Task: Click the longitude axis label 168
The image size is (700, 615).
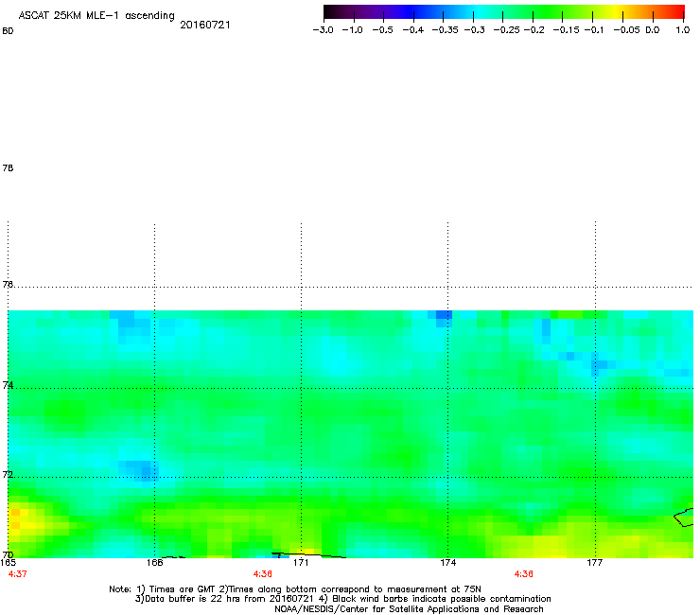Action: pos(154,563)
